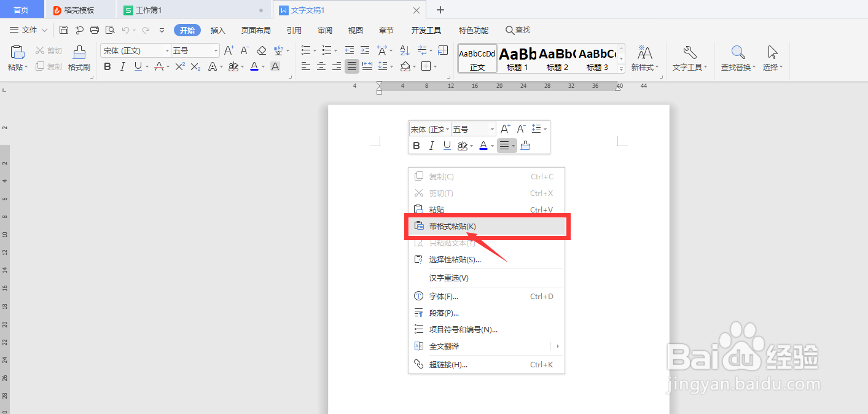Open the font size dropdown showing 五号
The height and width of the screenshot is (414, 868).
(x=216, y=50)
